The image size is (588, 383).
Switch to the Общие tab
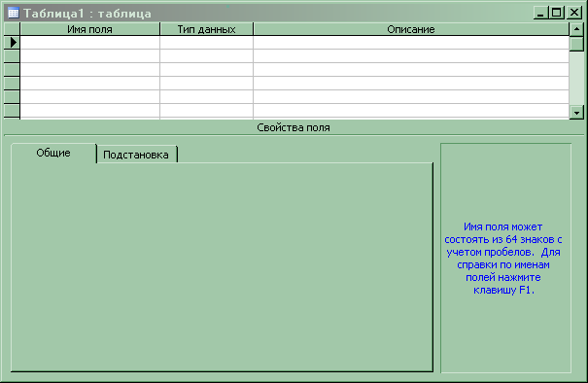pyautogui.click(x=53, y=153)
